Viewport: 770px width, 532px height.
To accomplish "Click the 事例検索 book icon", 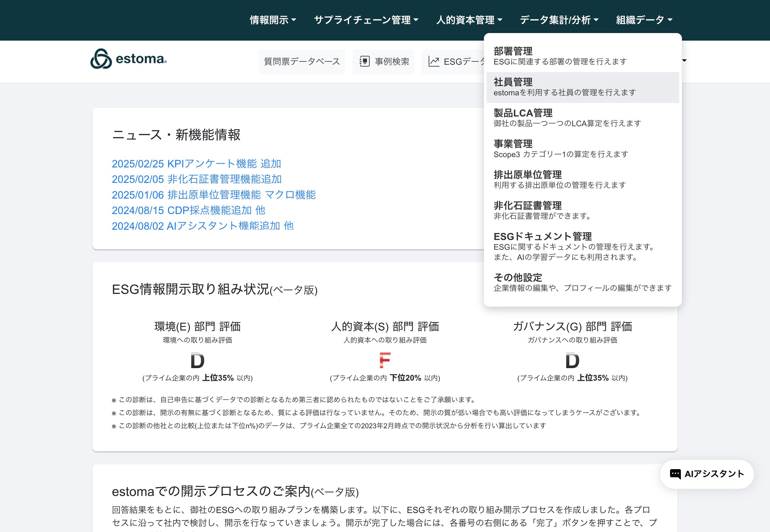I will (x=364, y=62).
